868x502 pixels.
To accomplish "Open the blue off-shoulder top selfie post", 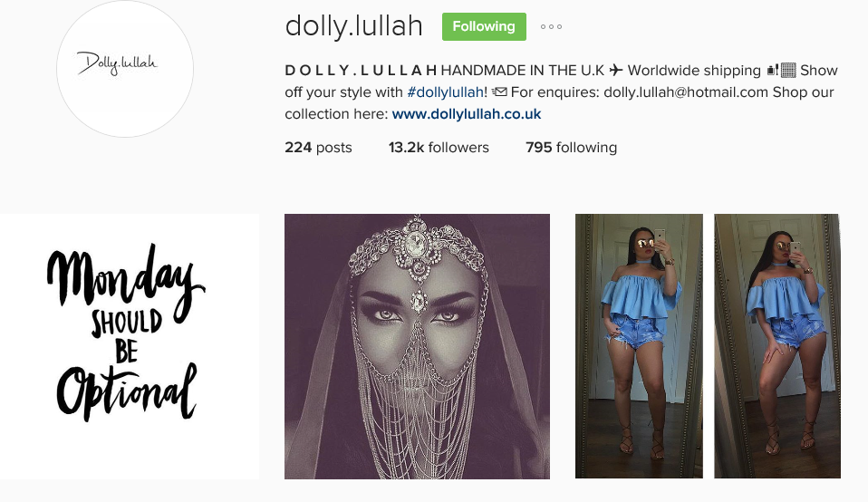I will pyautogui.click(x=708, y=346).
